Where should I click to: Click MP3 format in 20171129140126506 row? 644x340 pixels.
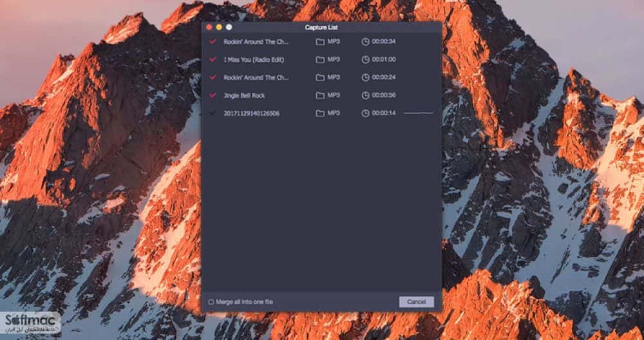click(x=334, y=113)
